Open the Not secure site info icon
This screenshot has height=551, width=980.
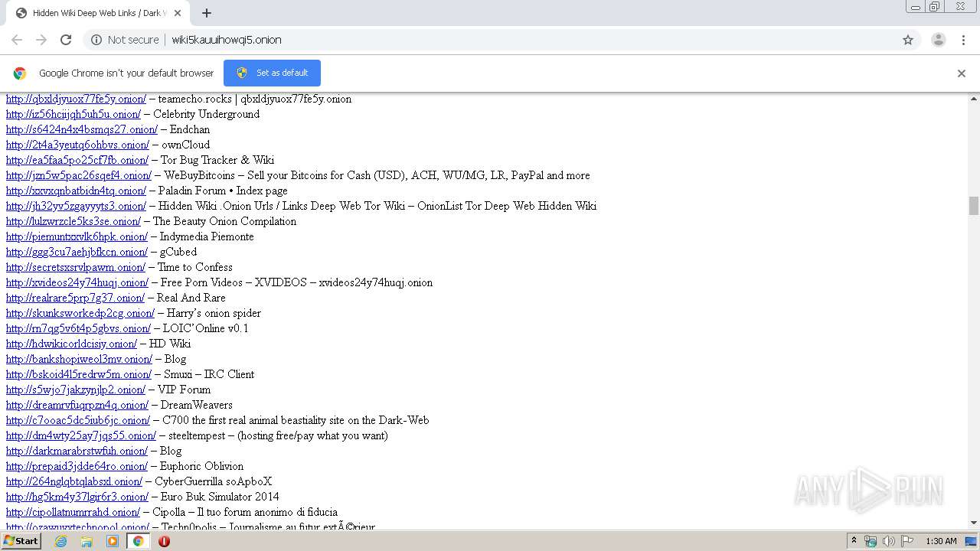coord(96,40)
